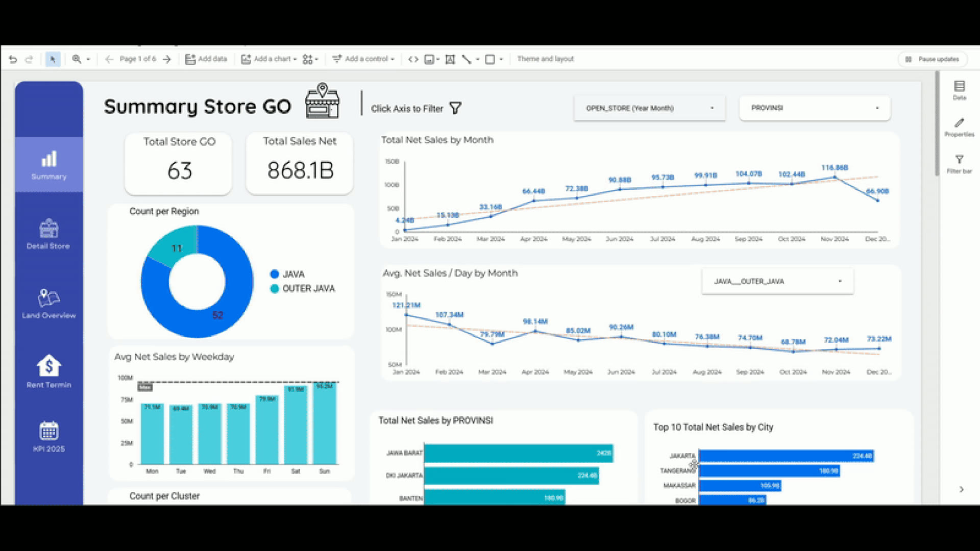Select the text box tool icon
The width and height of the screenshot is (980, 551).
tap(450, 59)
